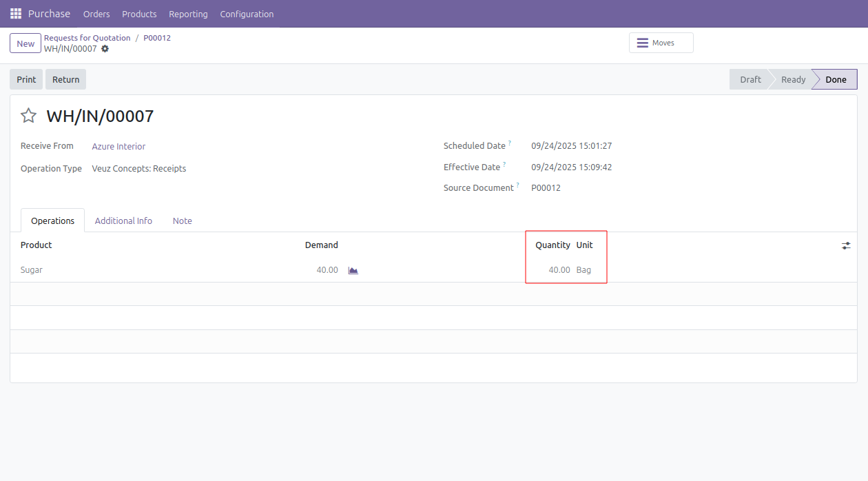This screenshot has height=481, width=868.
Task: Select the Sugar product row
Action: tap(32, 270)
